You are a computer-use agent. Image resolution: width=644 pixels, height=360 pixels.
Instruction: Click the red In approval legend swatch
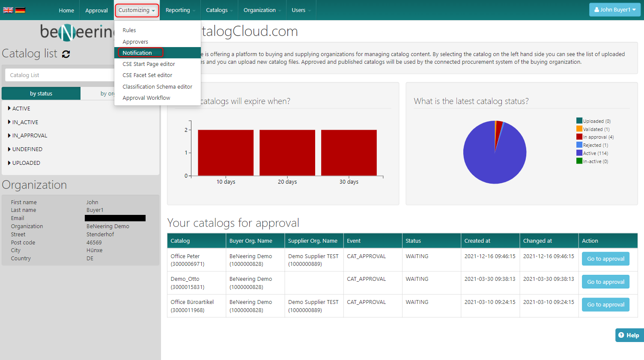click(579, 137)
